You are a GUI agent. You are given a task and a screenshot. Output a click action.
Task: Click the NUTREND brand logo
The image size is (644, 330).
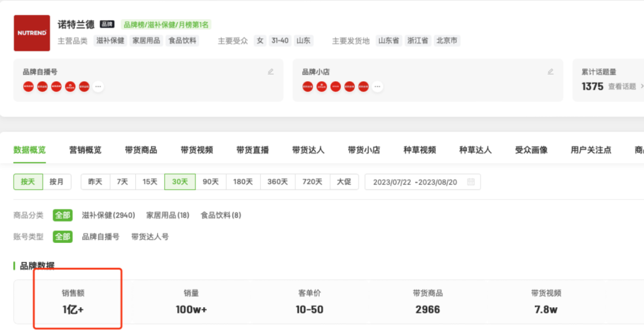point(32,33)
